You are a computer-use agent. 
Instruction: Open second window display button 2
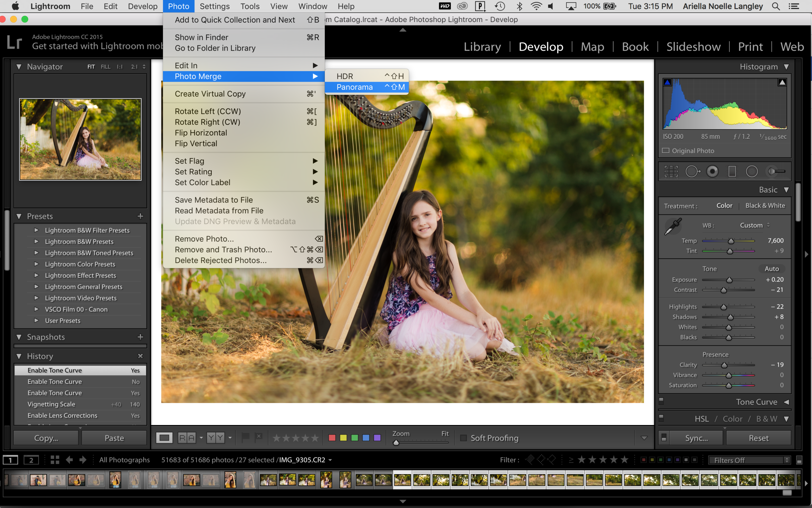(x=31, y=460)
